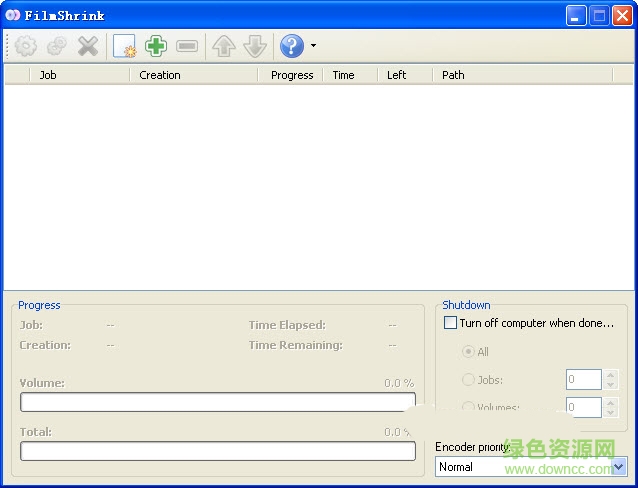Select the All shutdown radio button
Viewport: 638px width, 488px height.
(x=468, y=352)
